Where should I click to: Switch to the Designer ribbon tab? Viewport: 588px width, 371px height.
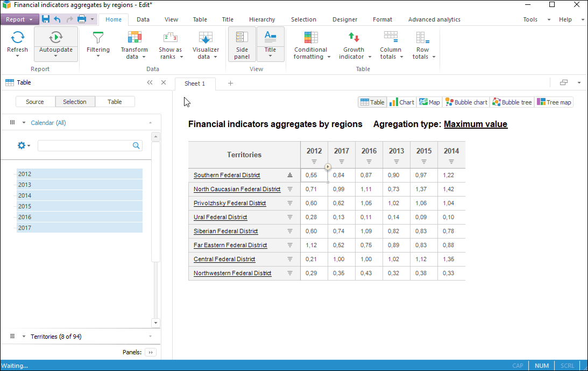tap(344, 19)
